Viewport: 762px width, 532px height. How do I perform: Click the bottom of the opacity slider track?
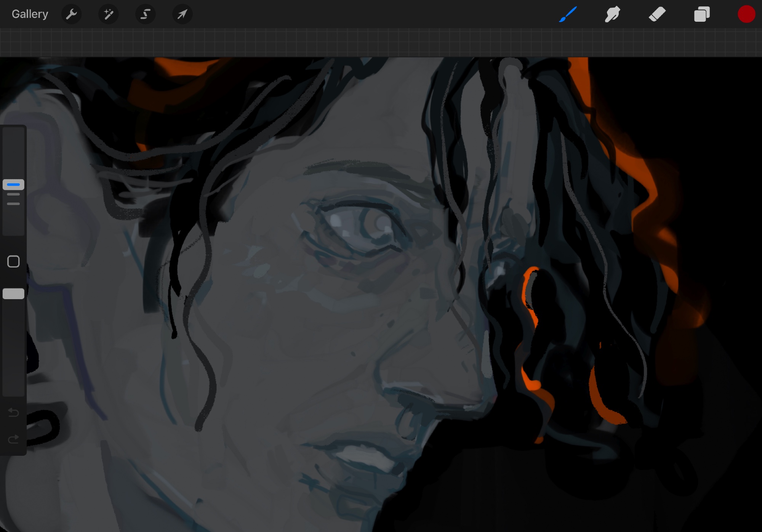click(x=13, y=391)
